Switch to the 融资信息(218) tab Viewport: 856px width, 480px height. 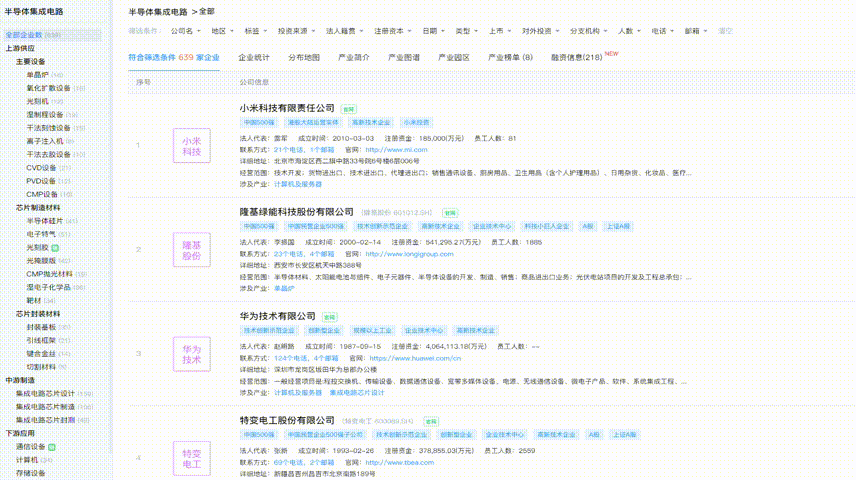coord(576,58)
